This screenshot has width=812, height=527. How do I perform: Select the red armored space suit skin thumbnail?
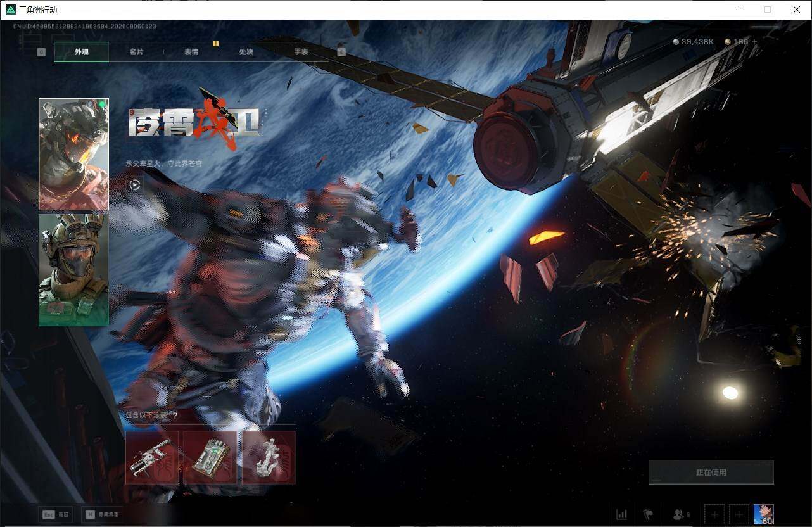73,154
